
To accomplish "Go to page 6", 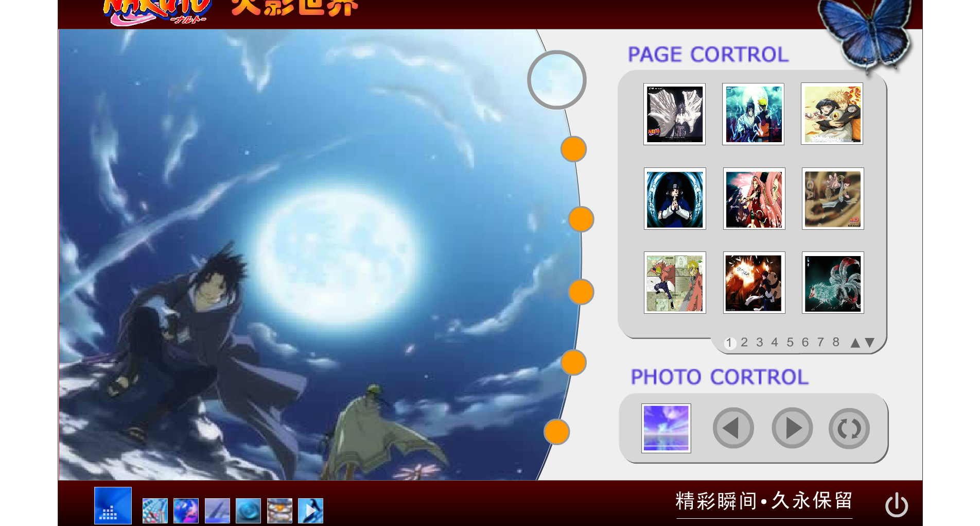I will point(805,342).
